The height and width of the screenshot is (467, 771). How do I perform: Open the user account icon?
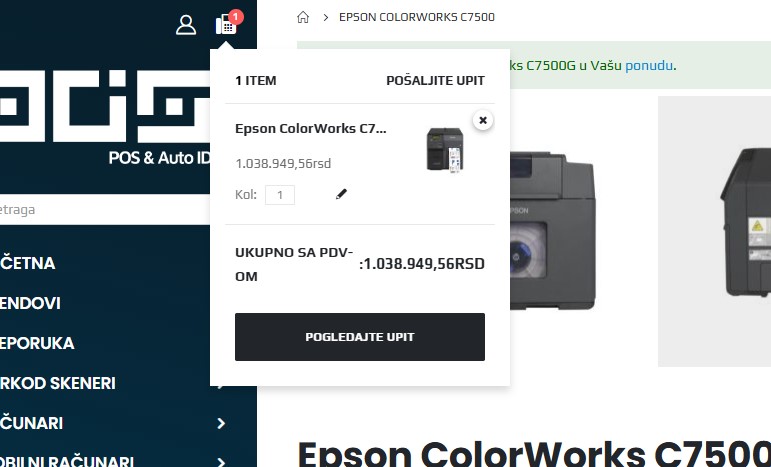tap(186, 25)
